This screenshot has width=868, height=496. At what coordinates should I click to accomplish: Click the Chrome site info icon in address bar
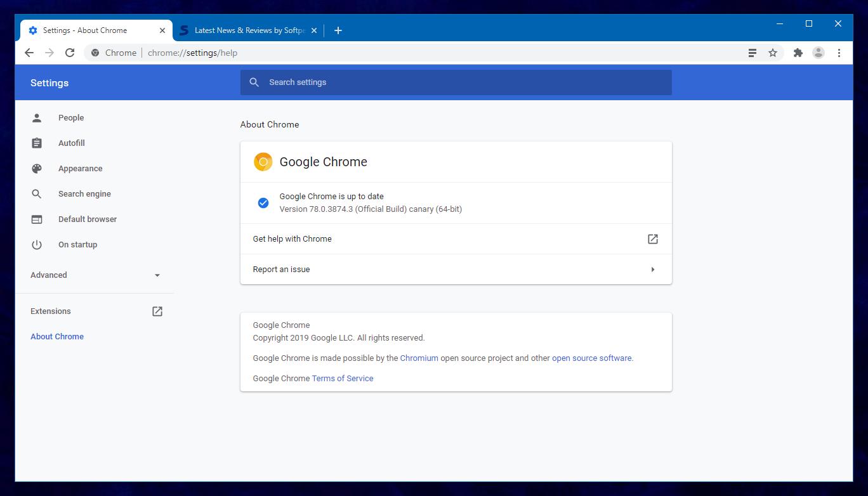(95, 53)
